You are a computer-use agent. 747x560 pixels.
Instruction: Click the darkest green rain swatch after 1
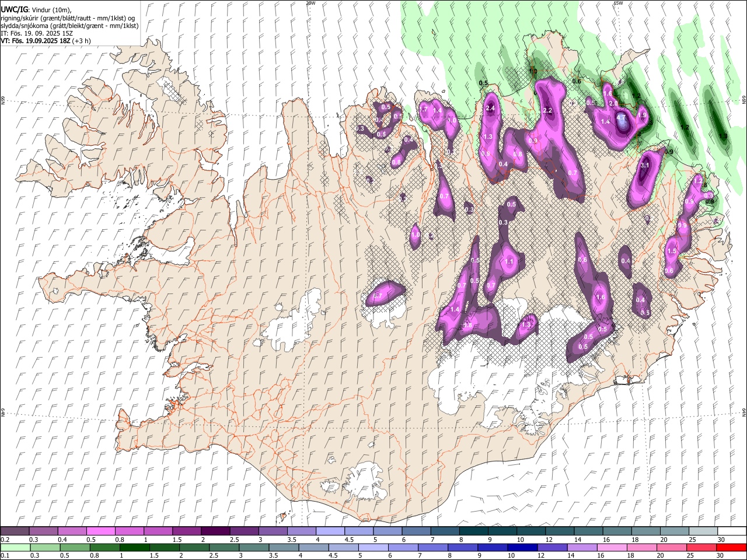(x=134, y=548)
